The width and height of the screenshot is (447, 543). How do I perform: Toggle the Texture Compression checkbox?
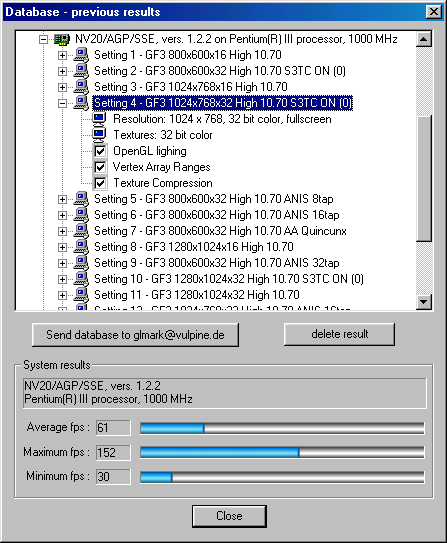pyautogui.click(x=100, y=183)
